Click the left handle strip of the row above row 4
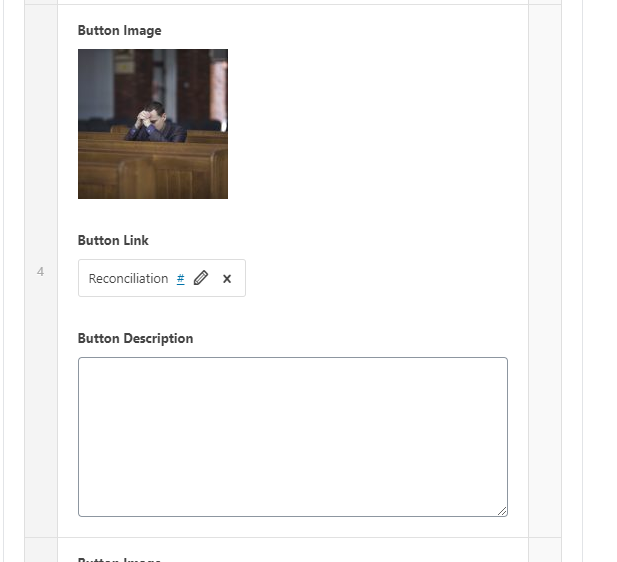Image resolution: width=617 pixels, height=562 pixels. pos(40,2)
